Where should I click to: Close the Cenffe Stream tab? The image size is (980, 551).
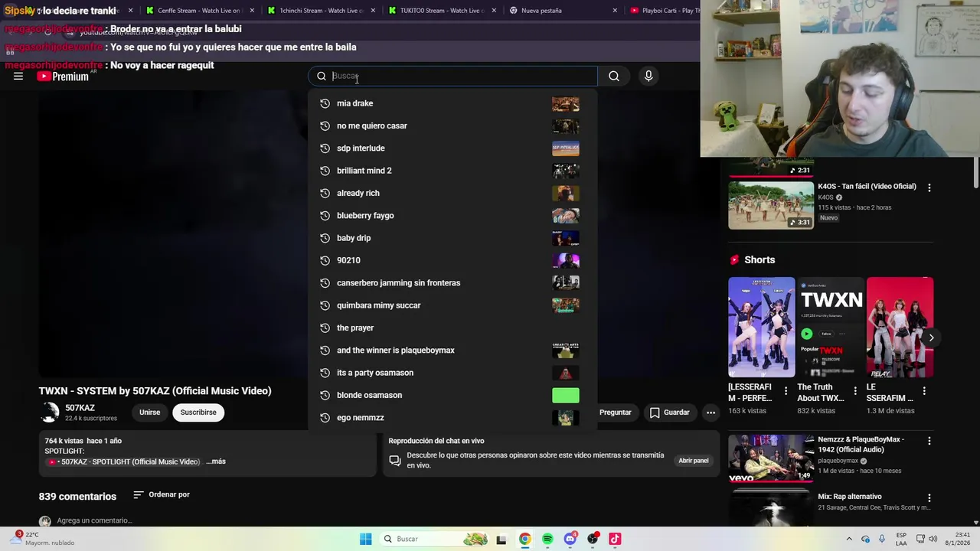252,11
